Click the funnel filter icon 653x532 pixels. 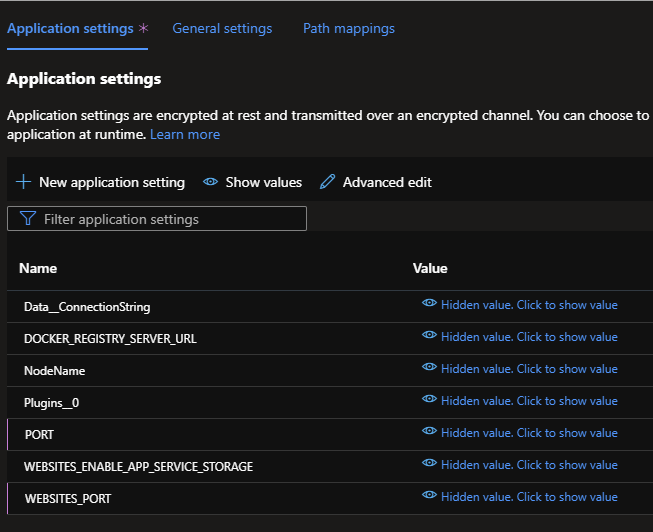click(27, 219)
